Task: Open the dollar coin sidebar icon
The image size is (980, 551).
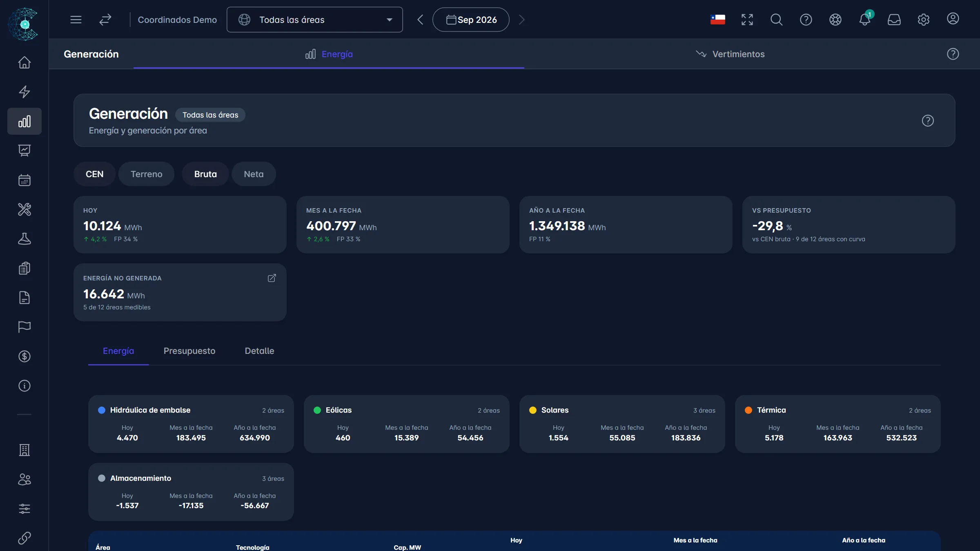Action: click(24, 356)
